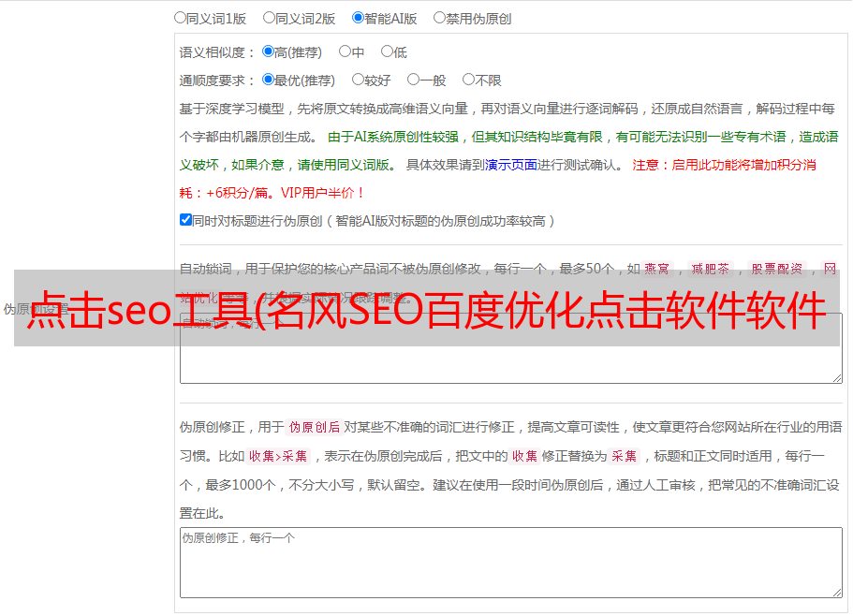Focus the 伪原创修正，每行一个 text area
The width and height of the screenshot is (853, 616).
pos(511,563)
